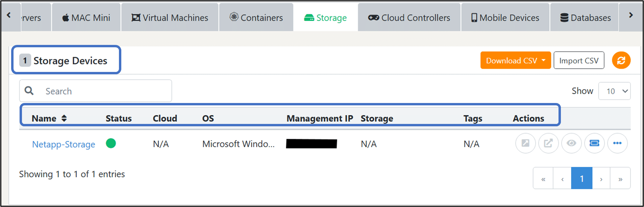Select page 1 in the pagination
Image resolution: width=644 pixels, height=207 pixels.
click(x=581, y=178)
